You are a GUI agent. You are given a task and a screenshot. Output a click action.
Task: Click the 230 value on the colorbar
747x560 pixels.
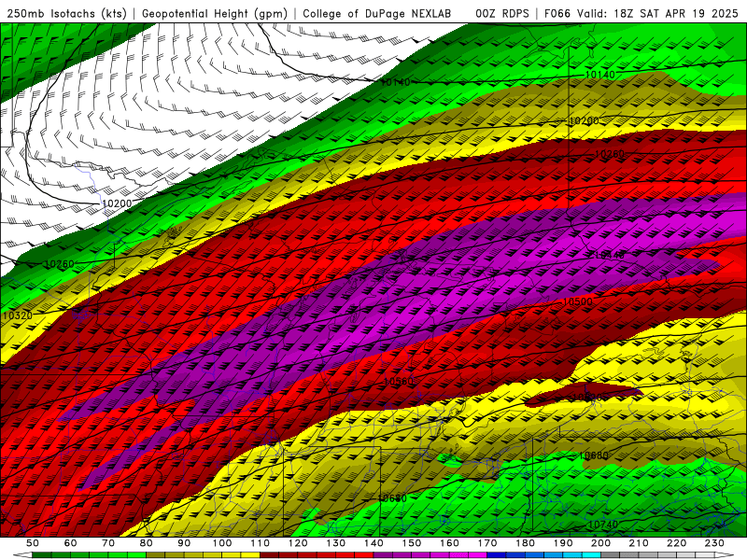coord(714,543)
